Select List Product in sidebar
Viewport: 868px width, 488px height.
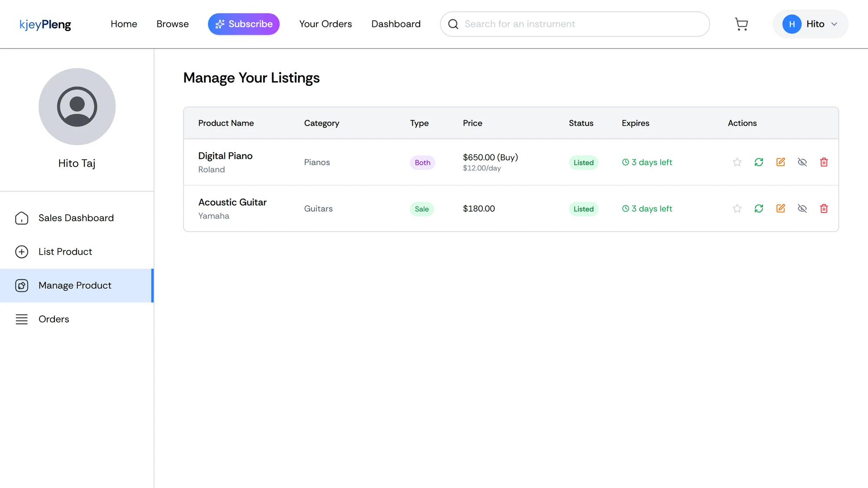(77, 252)
